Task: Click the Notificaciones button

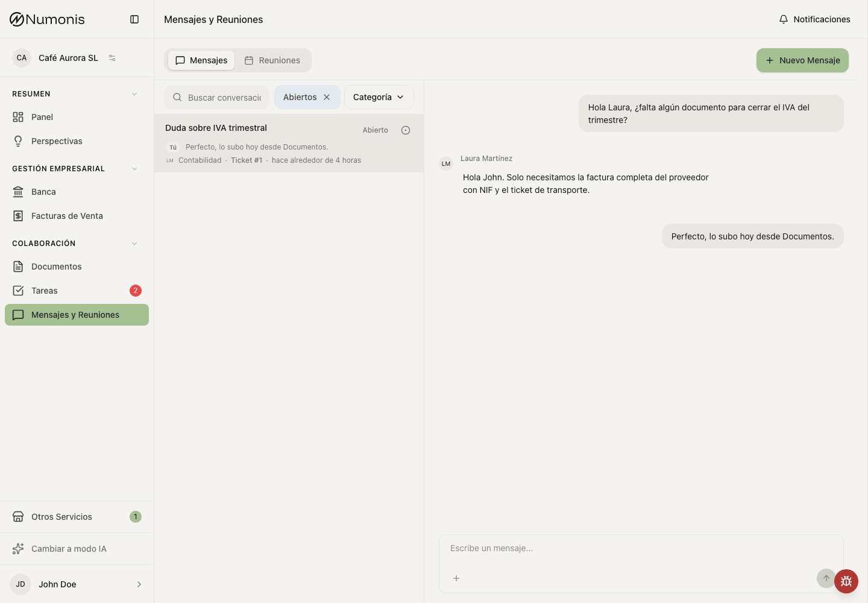Action: (814, 19)
